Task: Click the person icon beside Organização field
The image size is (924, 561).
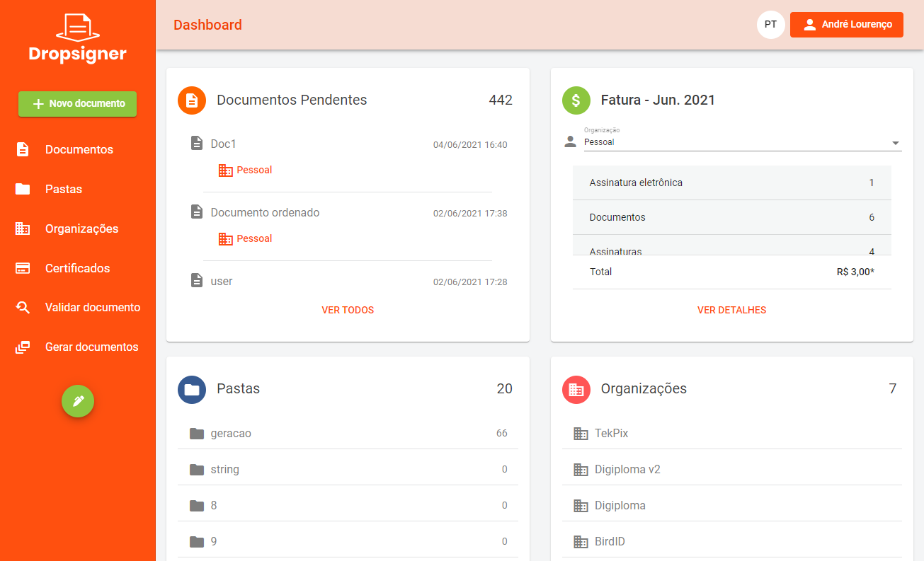Action: pos(570,141)
